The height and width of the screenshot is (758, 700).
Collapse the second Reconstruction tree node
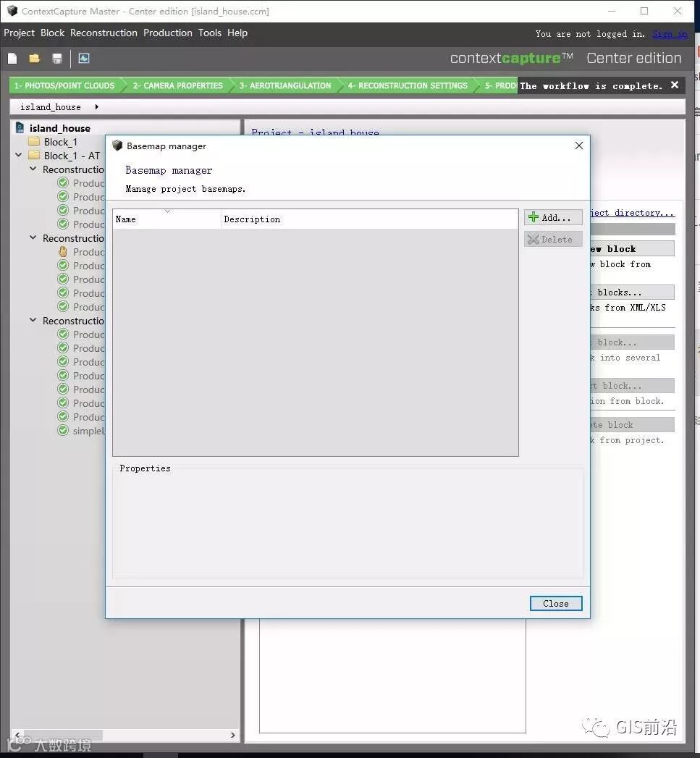point(33,237)
